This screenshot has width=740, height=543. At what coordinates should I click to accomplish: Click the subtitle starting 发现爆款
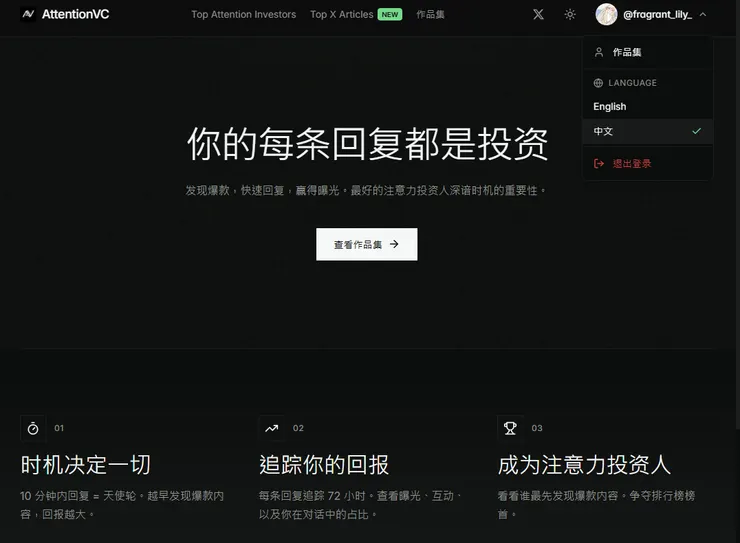pyautogui.click(x=366, y=190)
